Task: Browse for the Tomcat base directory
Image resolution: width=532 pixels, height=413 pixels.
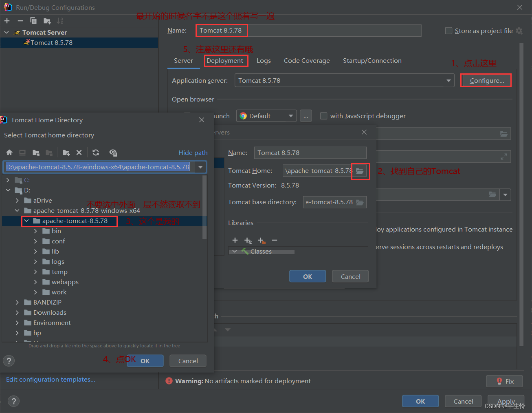Action: (360, 202)
